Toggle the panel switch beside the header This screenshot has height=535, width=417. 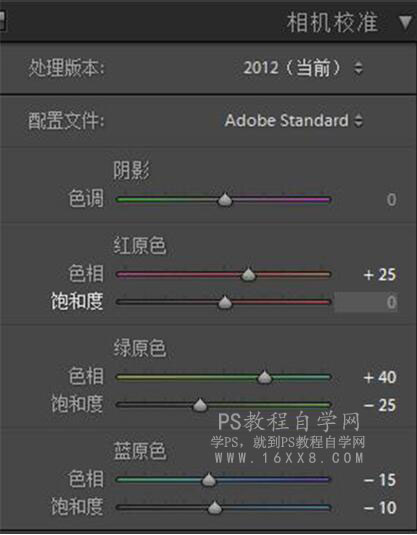coord(2,21)
